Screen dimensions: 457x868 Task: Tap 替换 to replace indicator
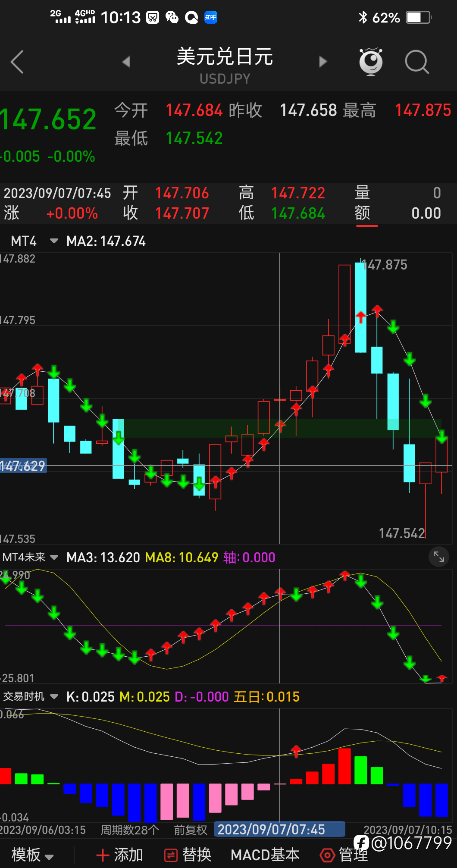(x=188, y=855)
